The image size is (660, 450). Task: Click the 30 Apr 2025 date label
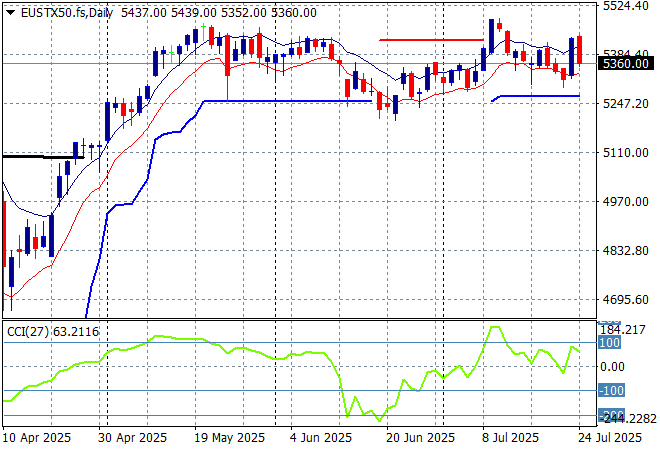click(x=132, y=438)
